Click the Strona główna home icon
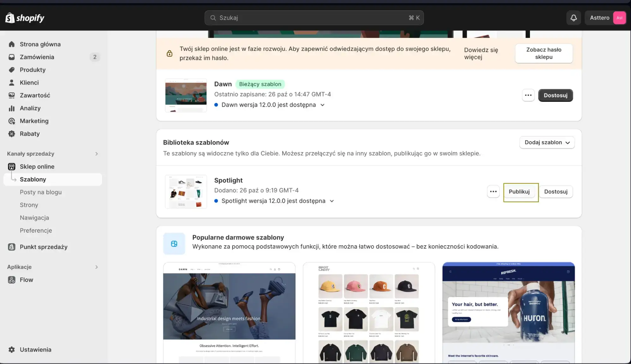 pyautogui.click(x=12, y=44)
